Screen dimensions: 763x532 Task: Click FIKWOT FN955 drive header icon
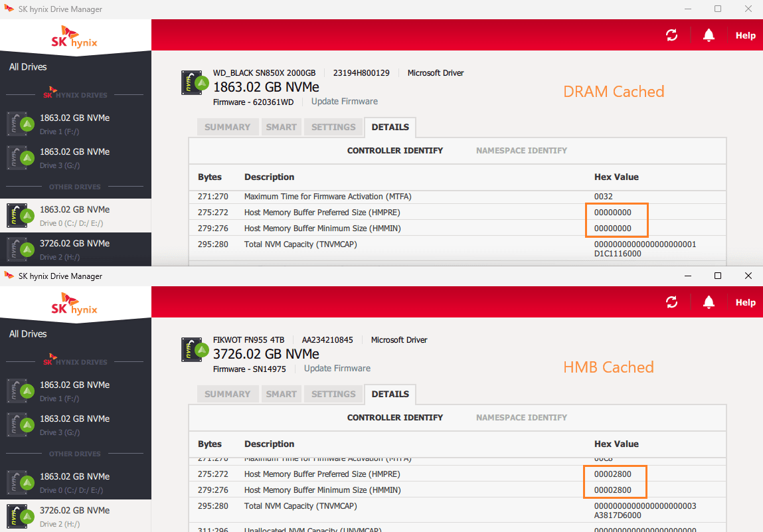click(x=195, y=349)
